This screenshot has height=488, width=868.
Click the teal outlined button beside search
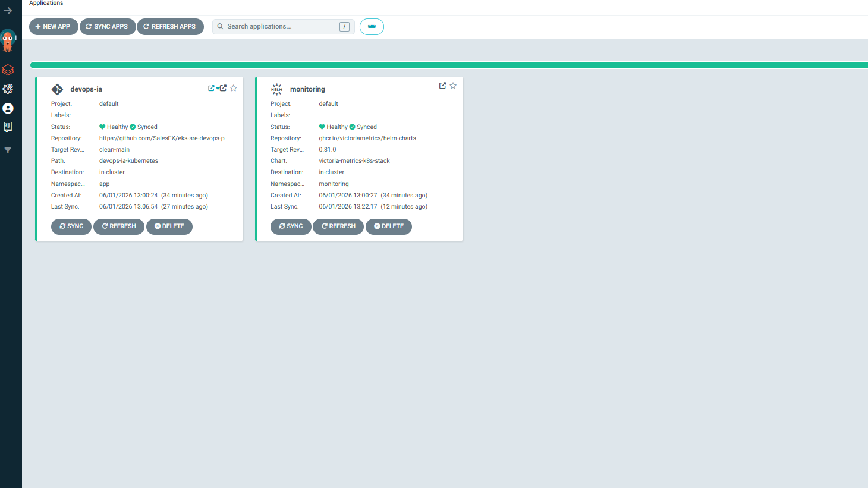coord(372,27)
